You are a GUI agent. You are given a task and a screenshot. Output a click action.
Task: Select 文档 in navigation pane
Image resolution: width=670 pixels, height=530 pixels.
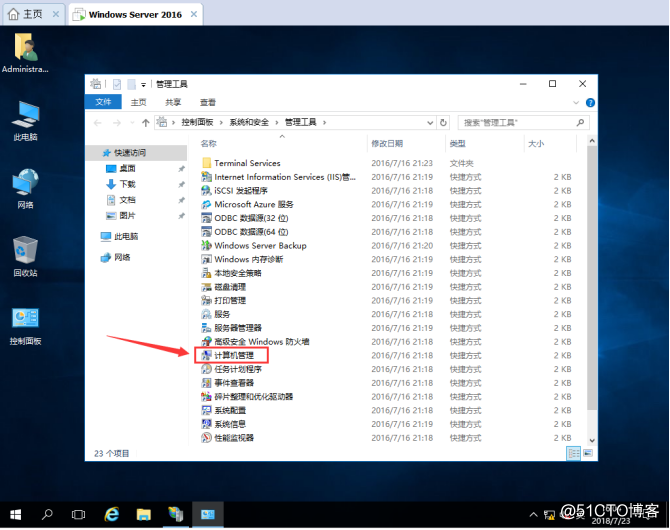click(127, 200)
